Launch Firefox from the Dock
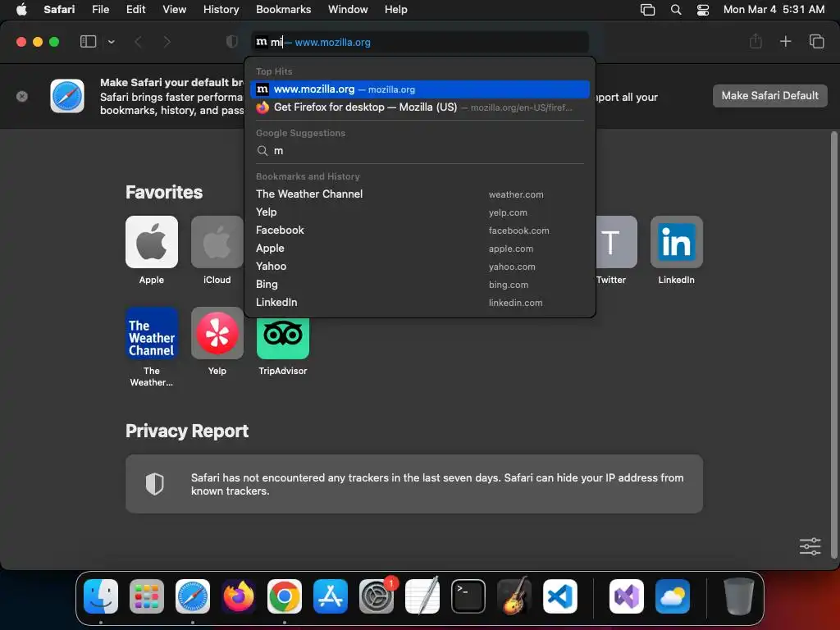 [x=239, y=596]
